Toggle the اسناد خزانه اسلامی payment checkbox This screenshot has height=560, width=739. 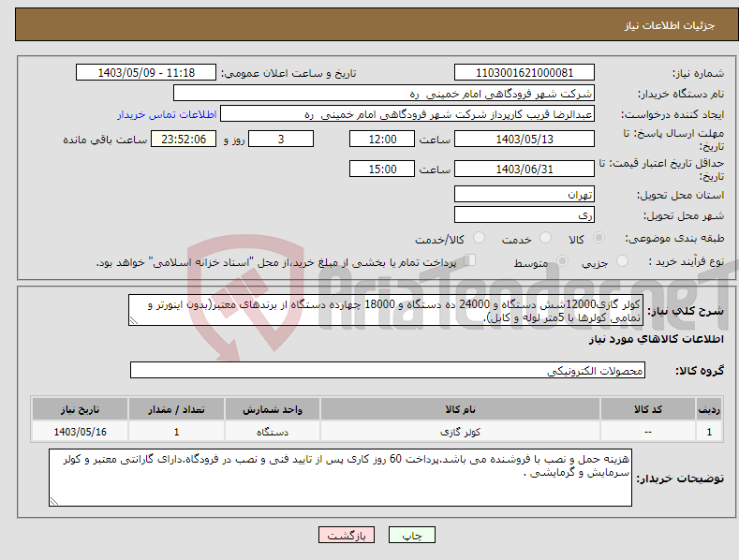(x=470, y=260)
